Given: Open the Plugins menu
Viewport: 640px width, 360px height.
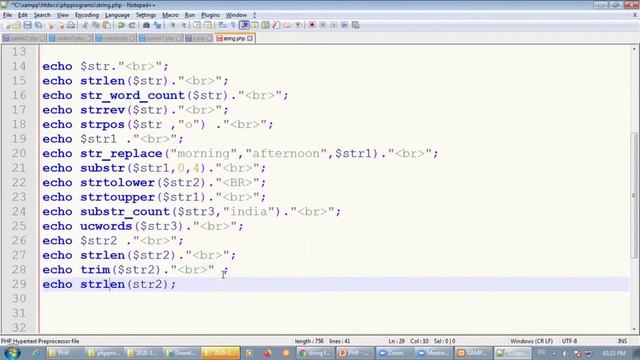Looking at the screenshot, I should (210, 15).
